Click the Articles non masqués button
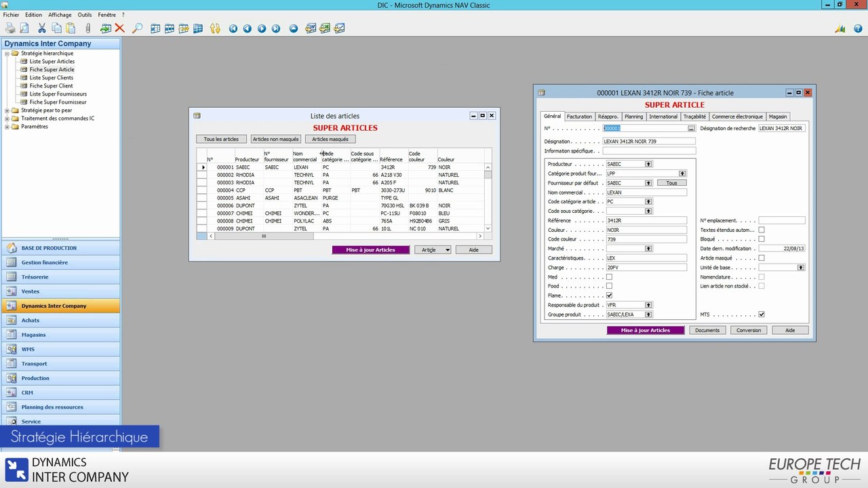 coord(275,139)
